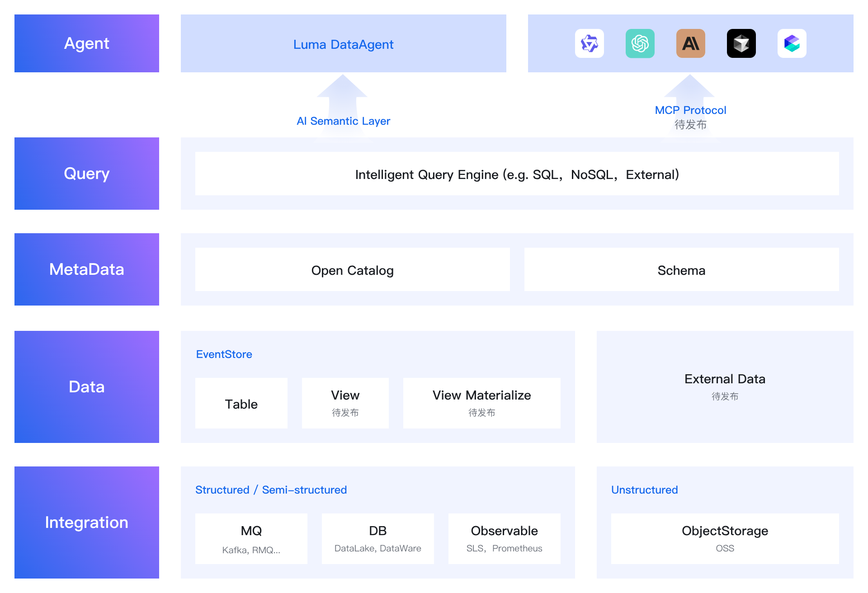Image resolution: width=868 pixels, height=593 pixels.
Task: Click the black cube Cursor icon
Action: (x=741, y=43)
